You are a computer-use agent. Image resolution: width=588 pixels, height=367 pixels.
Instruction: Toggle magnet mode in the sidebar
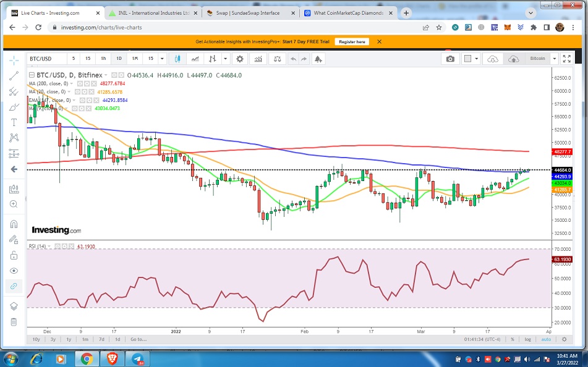point(14,224)
